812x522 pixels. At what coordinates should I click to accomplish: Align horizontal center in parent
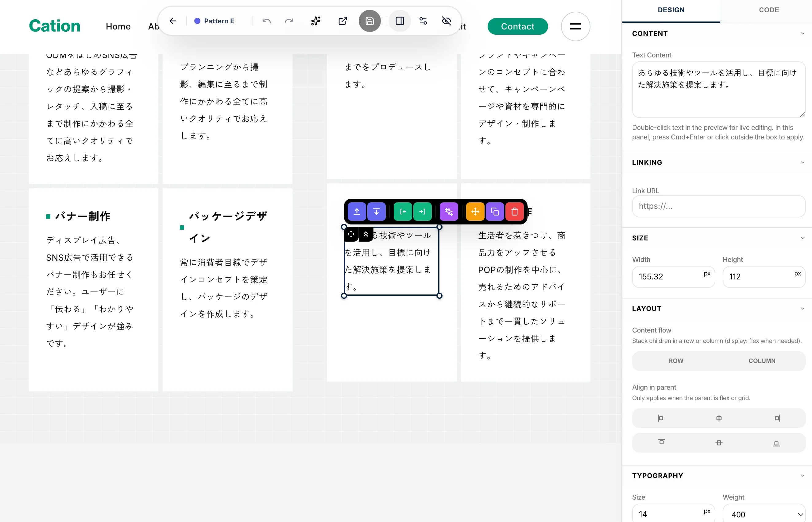coord(719,418)
